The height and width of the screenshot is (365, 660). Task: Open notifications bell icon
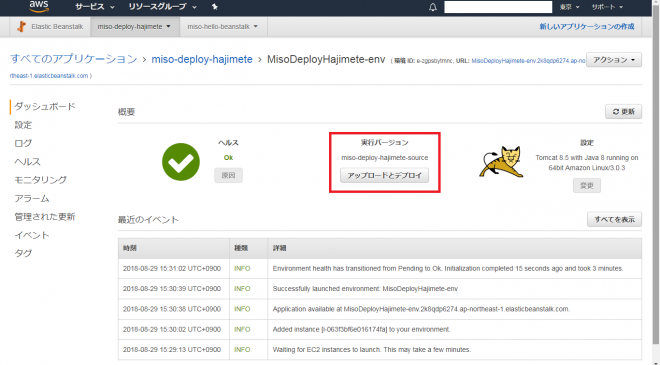click(x=433, y=7)
